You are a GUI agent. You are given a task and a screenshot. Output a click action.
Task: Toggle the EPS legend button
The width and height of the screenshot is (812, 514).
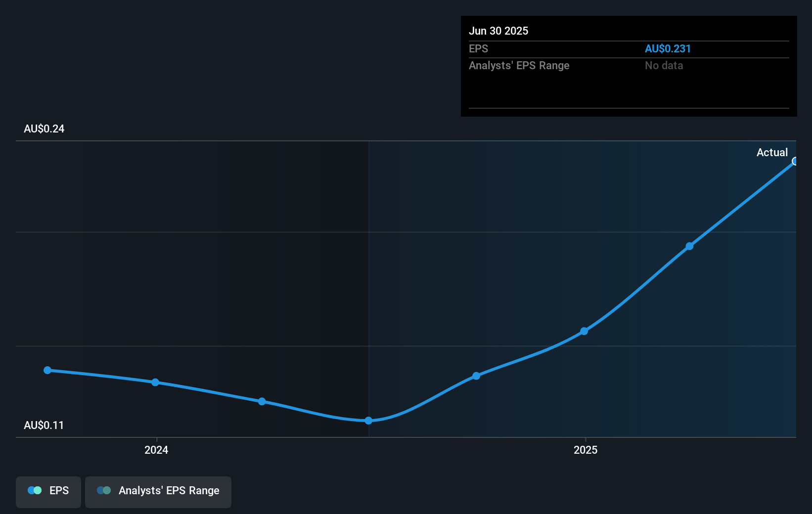[x=48, y=491]
